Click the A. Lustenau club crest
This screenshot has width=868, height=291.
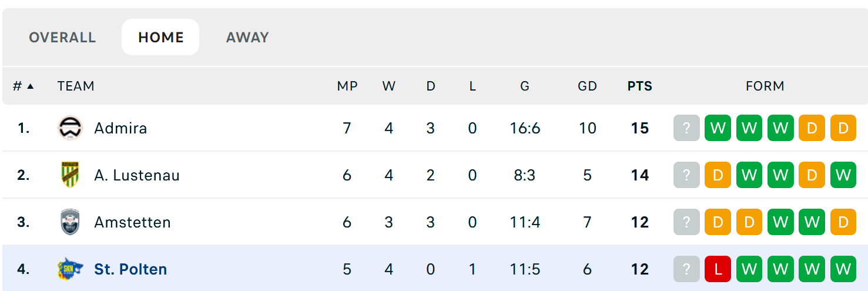[70, 175]
